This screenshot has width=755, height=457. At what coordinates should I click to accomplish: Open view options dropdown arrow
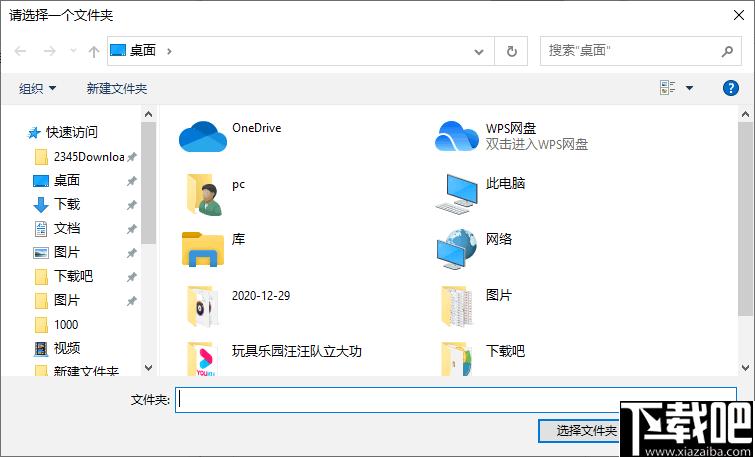(x=690, y=88)
